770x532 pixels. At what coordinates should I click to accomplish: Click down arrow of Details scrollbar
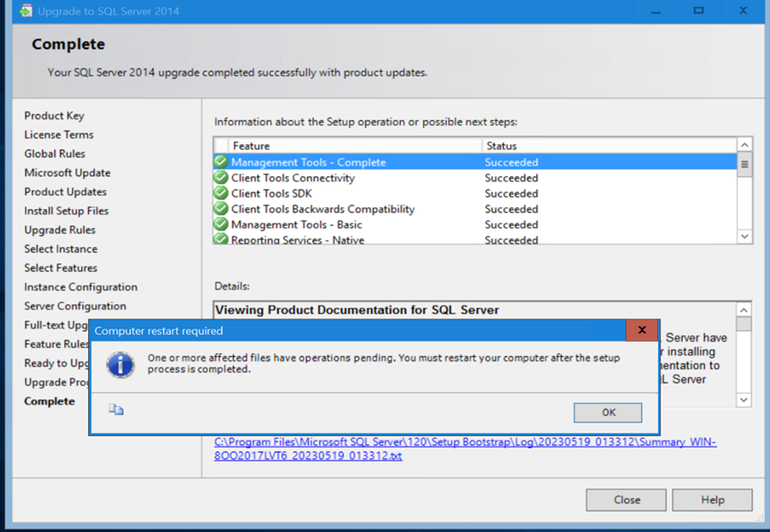[744, 399]
